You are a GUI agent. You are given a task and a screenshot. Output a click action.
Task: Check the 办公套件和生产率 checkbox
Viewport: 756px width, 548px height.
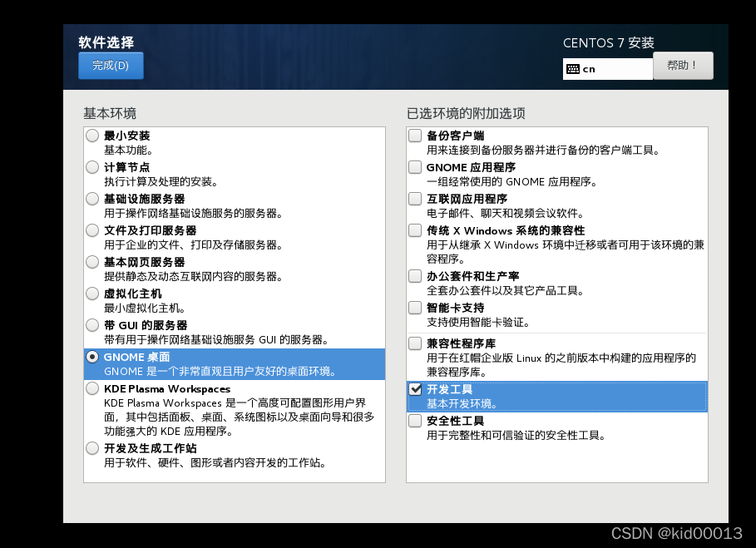click(x=415, y=276)
